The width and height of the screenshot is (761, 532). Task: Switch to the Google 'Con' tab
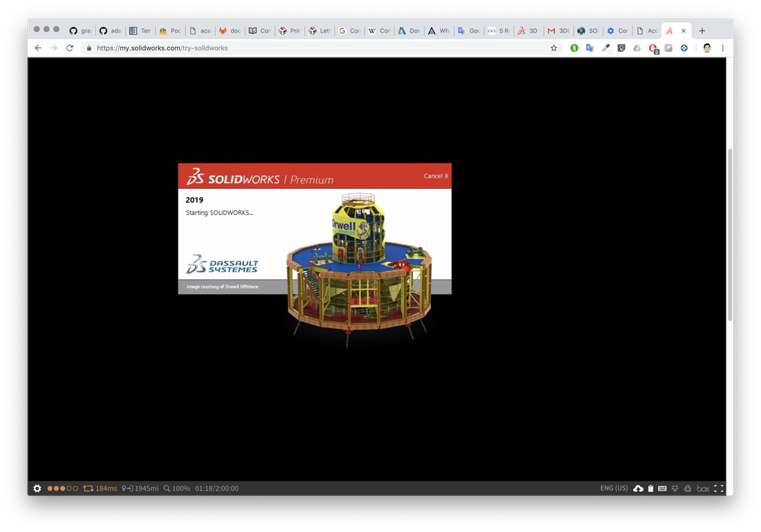[349, 30]
